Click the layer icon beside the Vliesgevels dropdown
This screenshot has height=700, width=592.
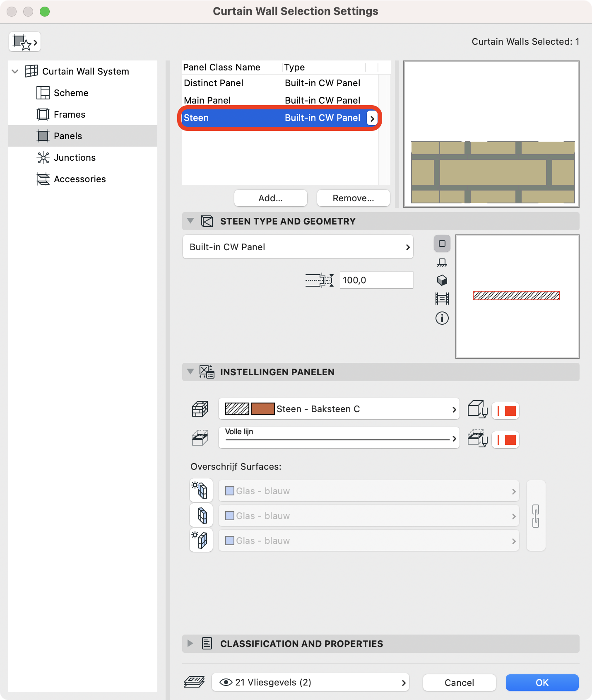click(194, 682)
